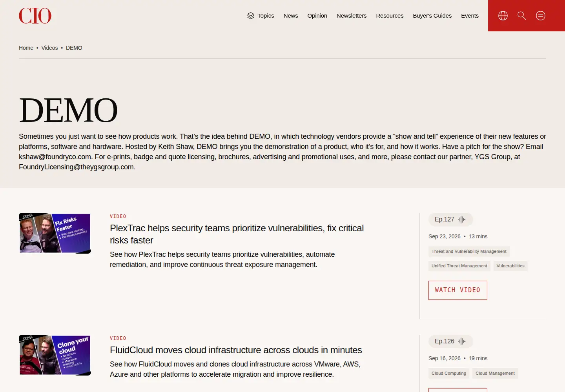The image size is (565, 392).
Task: Open Buyer's Guides in the navigation
Action: [432, 16]
